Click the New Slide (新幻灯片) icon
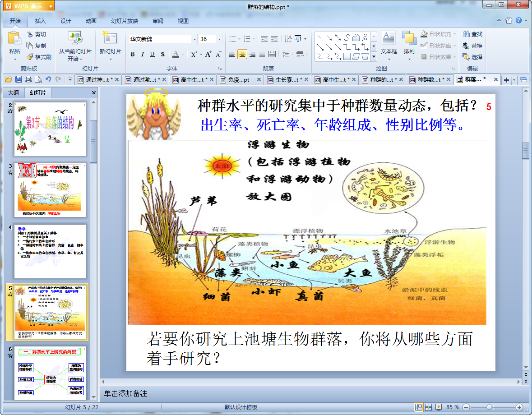The width and height of the screenshot is (532, 415). 110,38
